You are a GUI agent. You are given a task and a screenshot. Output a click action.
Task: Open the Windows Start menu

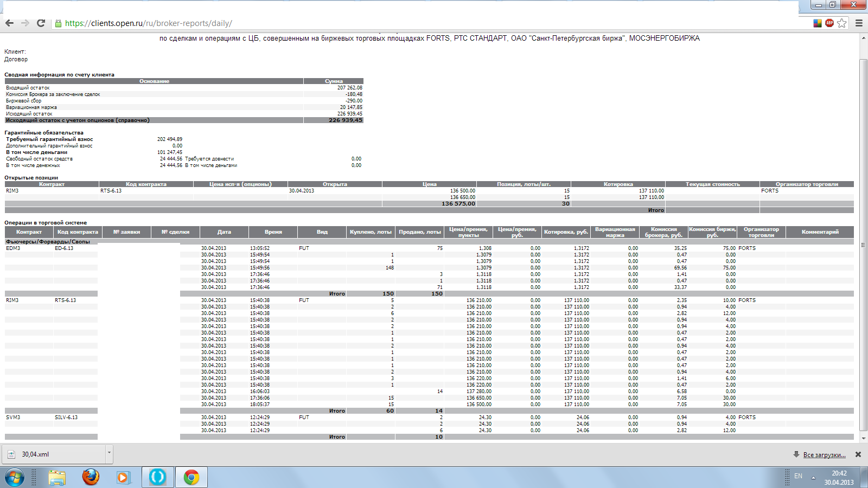coord(15,477)
